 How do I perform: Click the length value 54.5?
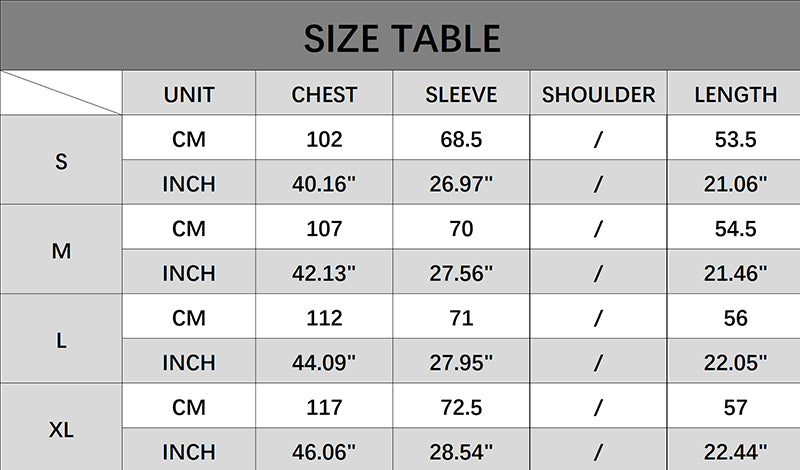(x=735, y=229)
